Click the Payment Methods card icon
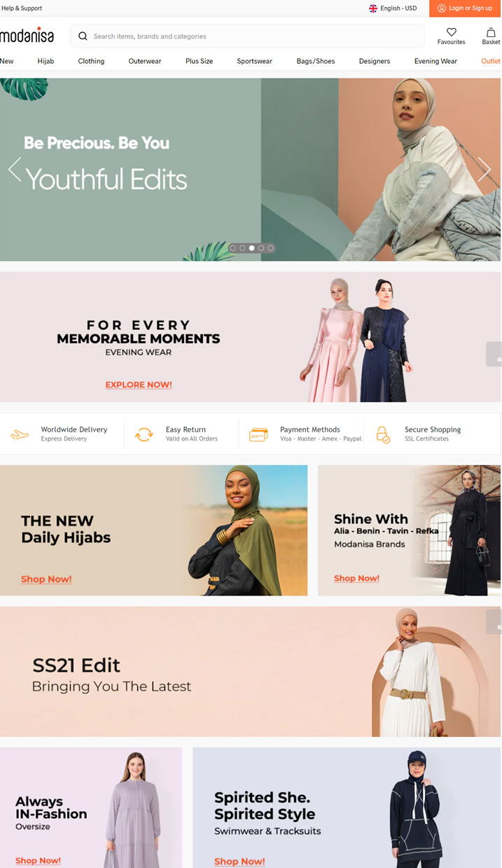Screen dimensions: 502x868 coord(258,434)
